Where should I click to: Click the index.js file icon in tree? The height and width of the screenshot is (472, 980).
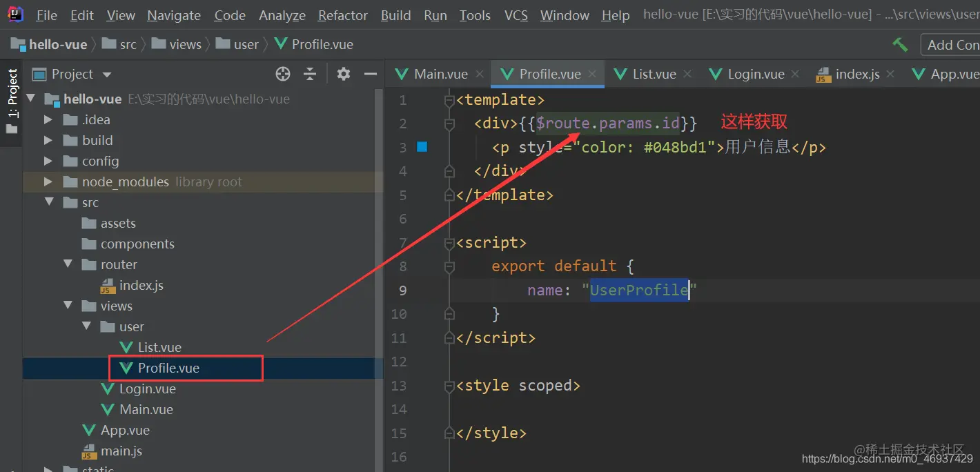click(108, 286)
